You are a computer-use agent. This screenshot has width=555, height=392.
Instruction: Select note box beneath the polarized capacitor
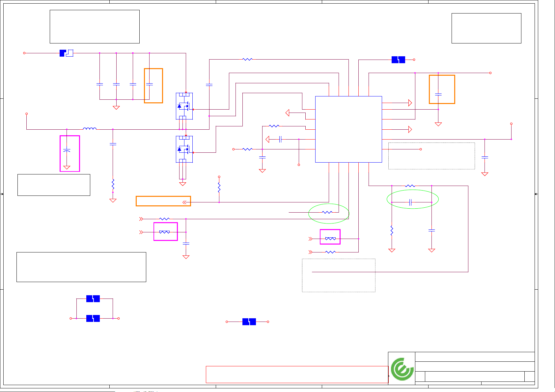54,185
